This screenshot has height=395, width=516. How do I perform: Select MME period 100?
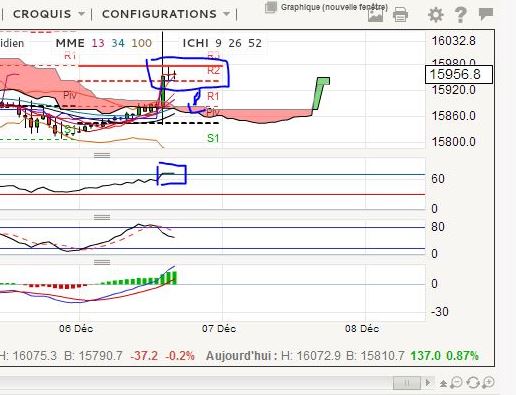(142, 43)
